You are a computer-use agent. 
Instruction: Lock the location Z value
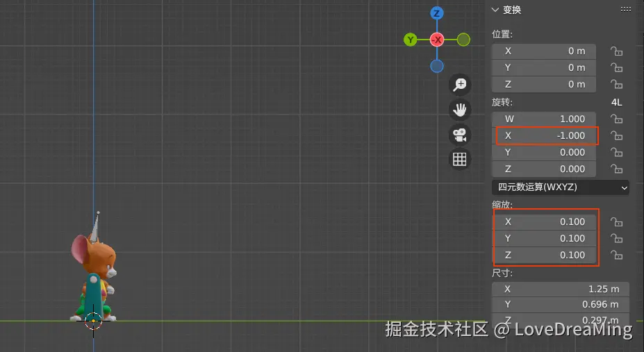(616, 85)
